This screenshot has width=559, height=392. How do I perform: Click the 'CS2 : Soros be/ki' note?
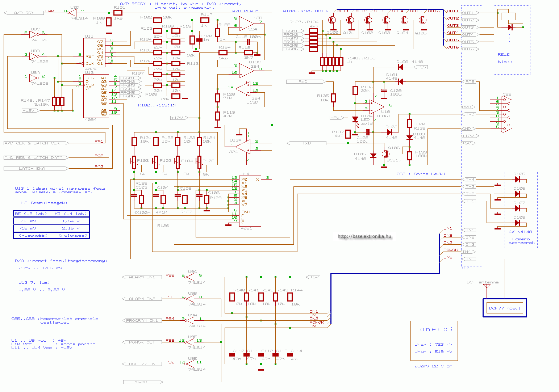tap(421, 174)
